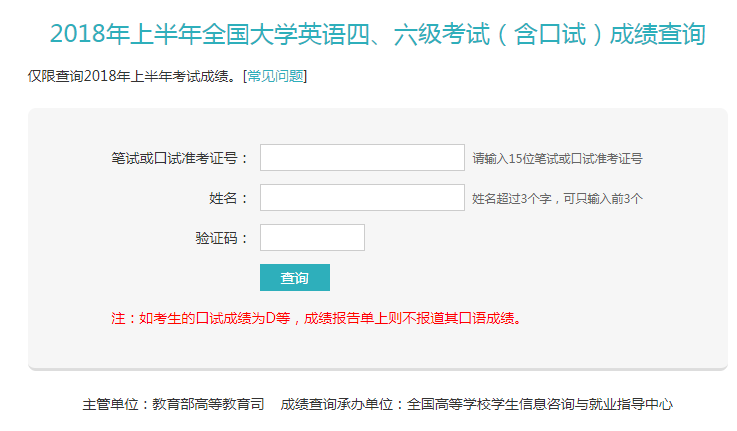Click the hint 请输入15位笔试或口试准考证号
Image resolution: width=737 pixels, height=431 pixels.
(557, 159)
